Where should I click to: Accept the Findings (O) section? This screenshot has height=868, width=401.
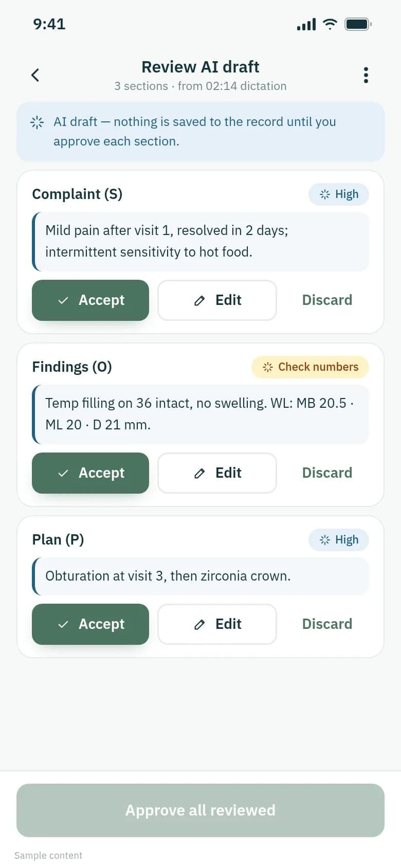pyautogui.click(x=90, y=473)
